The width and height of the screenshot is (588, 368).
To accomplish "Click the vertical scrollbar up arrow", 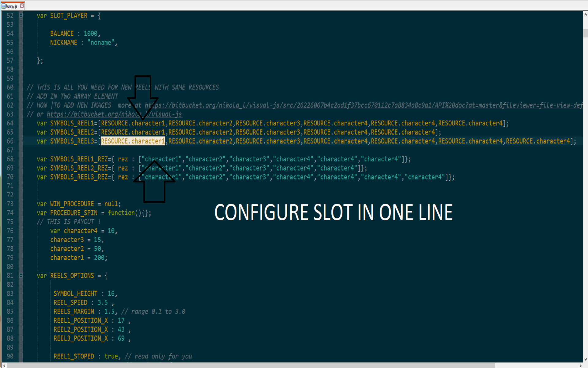I will (585, 14).
